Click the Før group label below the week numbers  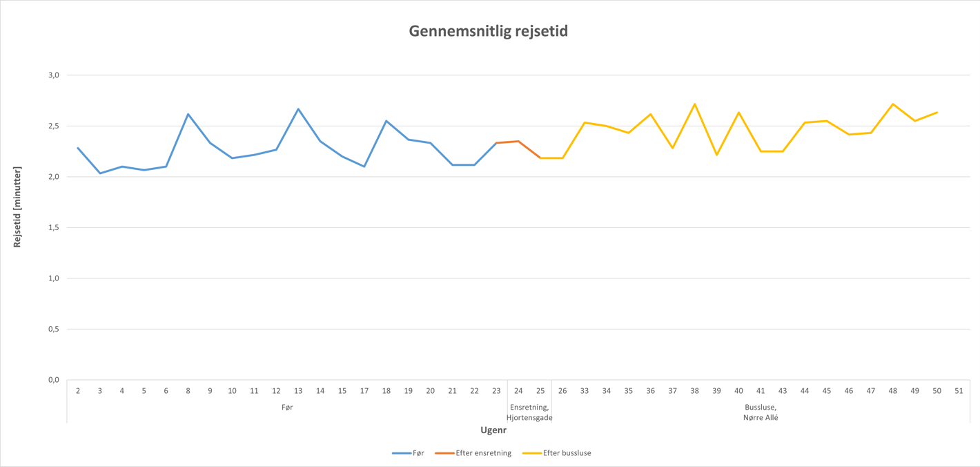(x=287, y=408)
